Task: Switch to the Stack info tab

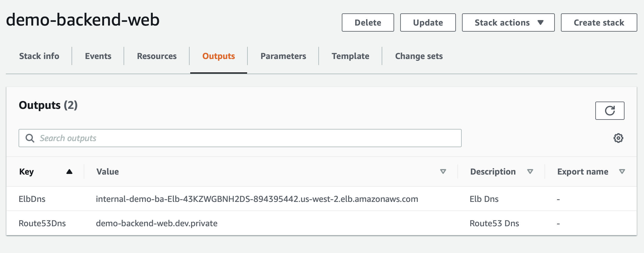Action: [39, 56]
